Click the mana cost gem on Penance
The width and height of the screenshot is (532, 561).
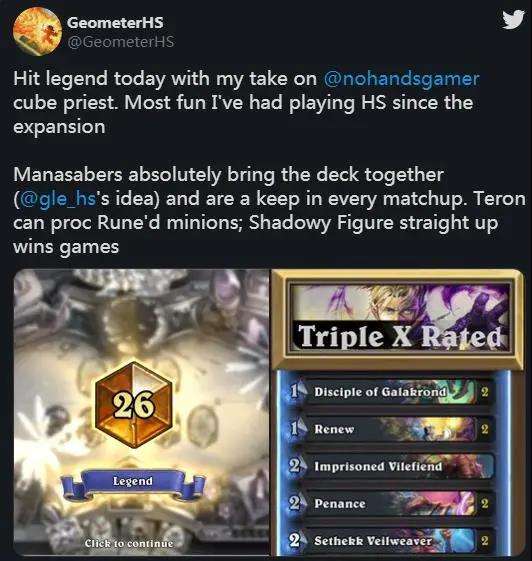coord(295,503)
